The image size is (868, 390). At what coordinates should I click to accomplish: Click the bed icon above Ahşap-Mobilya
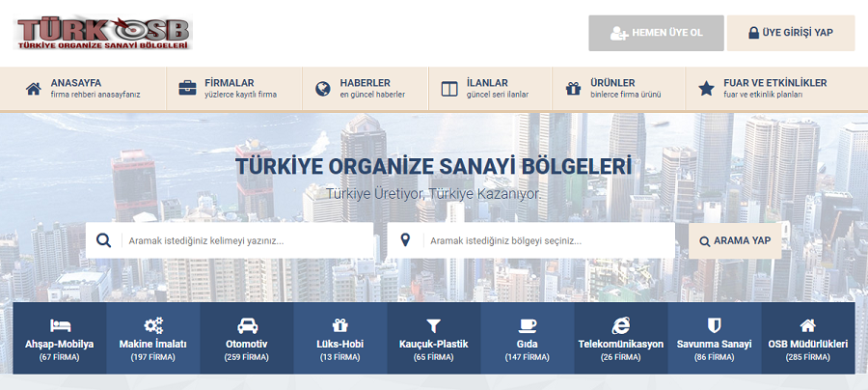tap(60, 325)
